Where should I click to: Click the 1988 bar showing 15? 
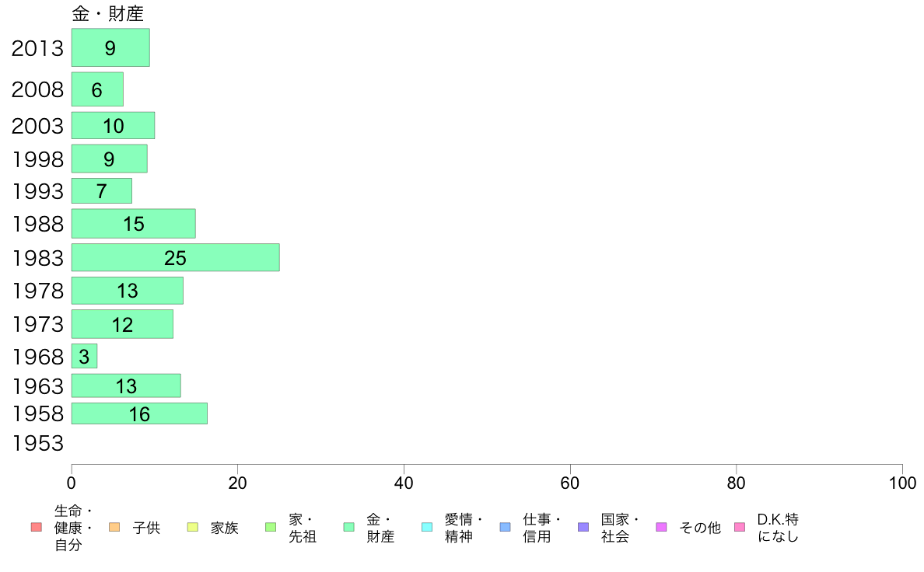point(134,224)
